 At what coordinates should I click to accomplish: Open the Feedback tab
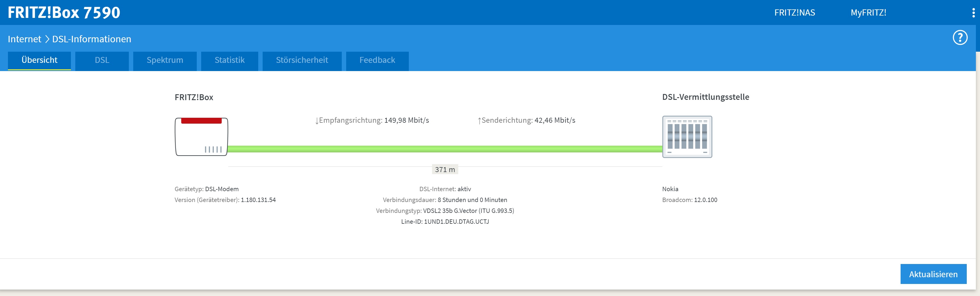point(377,60)
